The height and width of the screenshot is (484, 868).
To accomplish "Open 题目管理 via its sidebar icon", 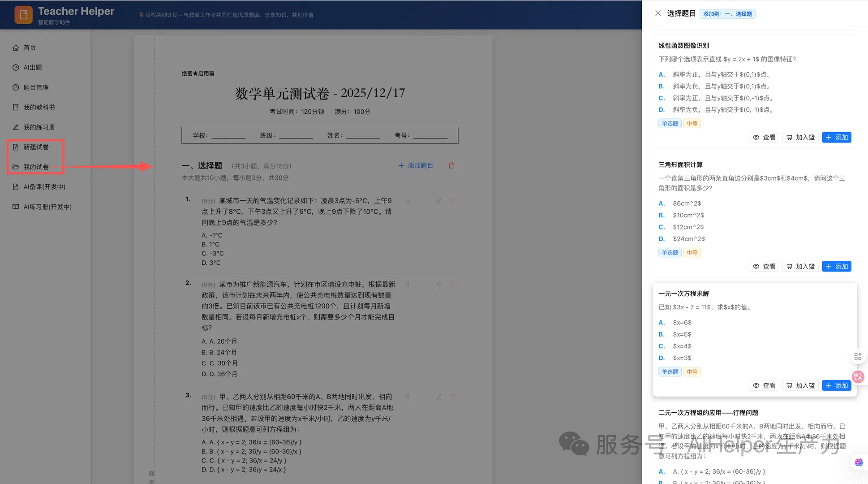I will (x=16, y=87).
